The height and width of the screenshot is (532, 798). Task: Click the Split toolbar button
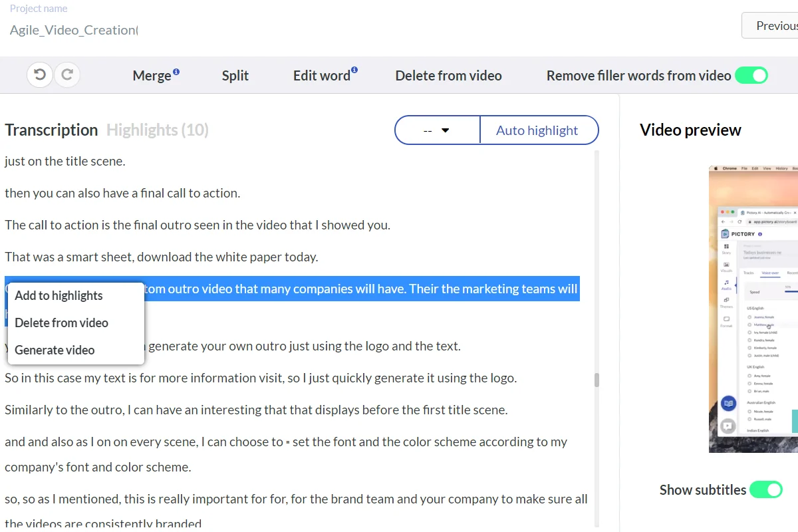click(x=235, y=76)
